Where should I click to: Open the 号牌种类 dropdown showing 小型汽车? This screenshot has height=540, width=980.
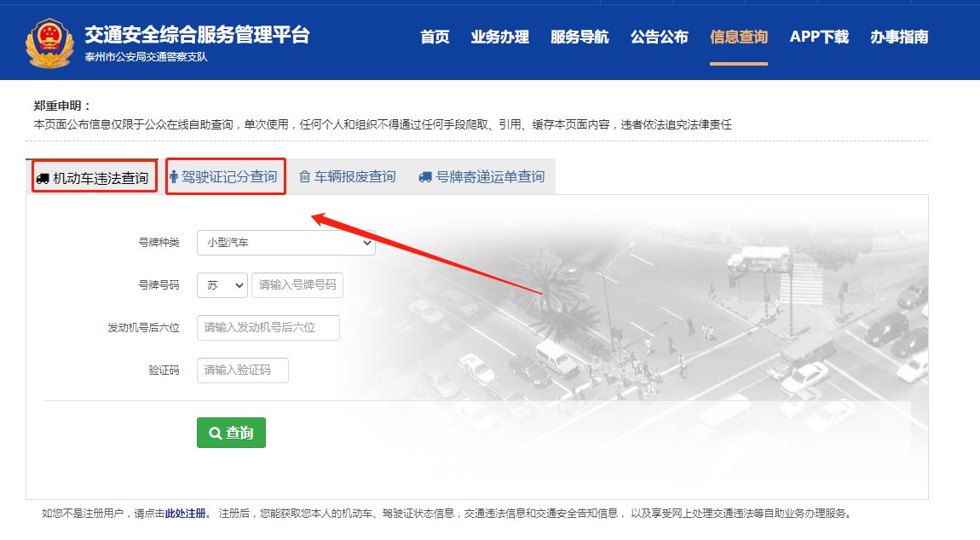tap(286, 243)
